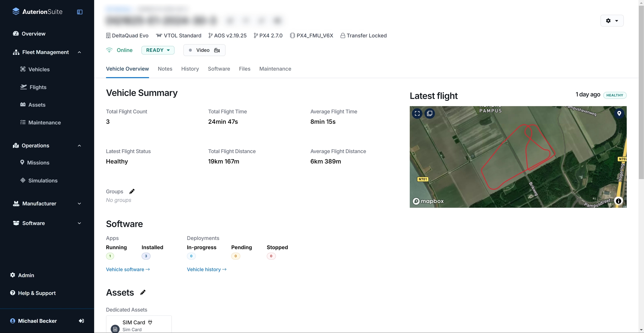Open the READY status dropdown

[158, 50]
